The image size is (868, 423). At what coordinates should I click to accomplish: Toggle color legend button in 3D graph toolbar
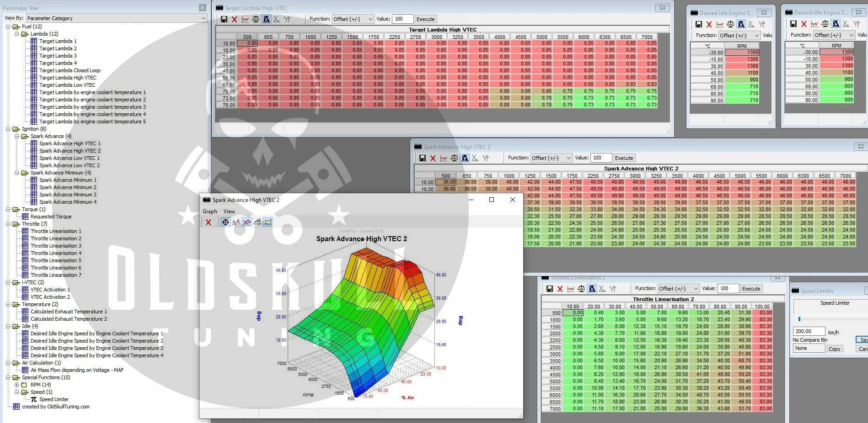click(x=268, y=222)
